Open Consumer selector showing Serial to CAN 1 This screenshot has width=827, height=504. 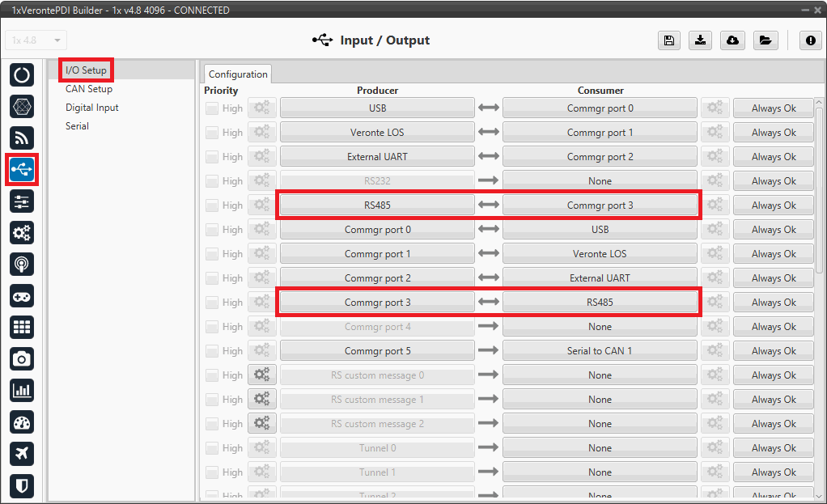coord(600,351)
